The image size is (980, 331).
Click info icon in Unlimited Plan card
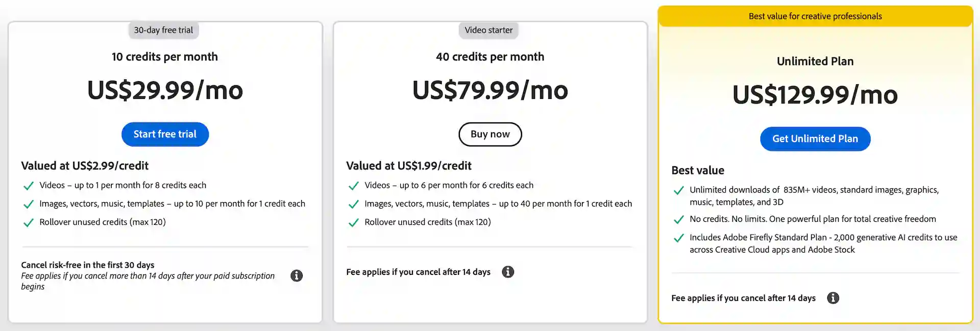click(833, 298)
